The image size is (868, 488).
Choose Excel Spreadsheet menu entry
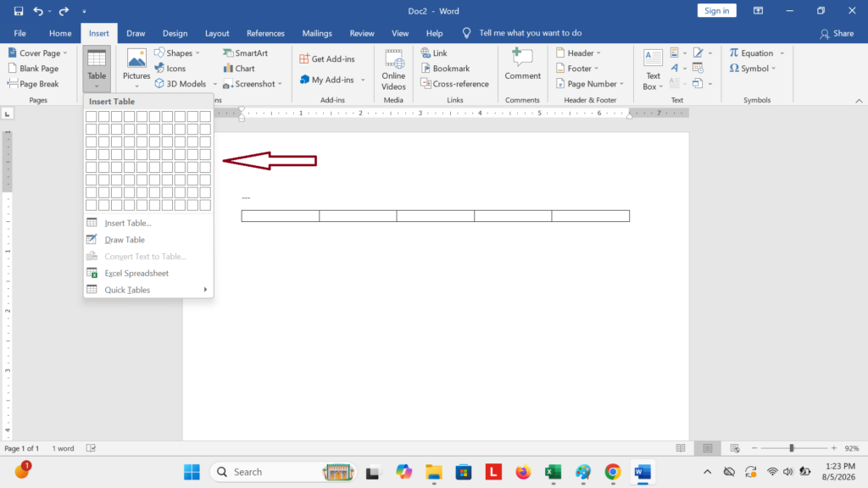pyautogui.click(x=148, y=274)
